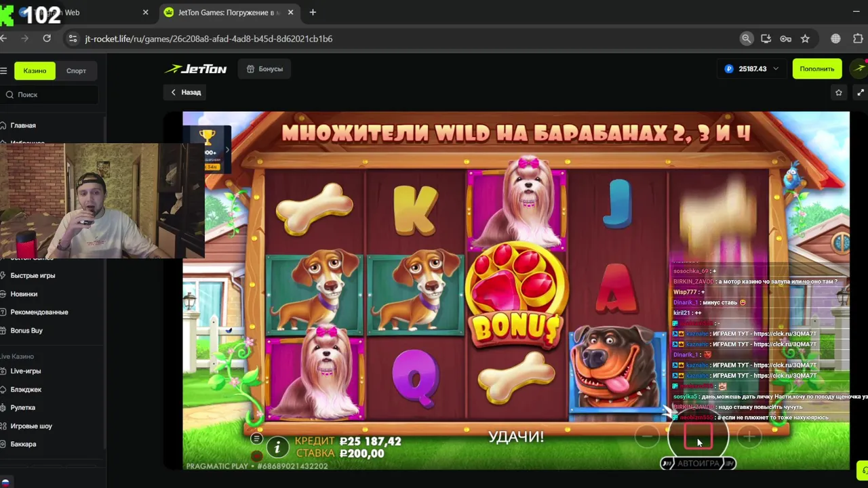Open the game info 'i' button
Screen dimensions: 868x488
(277, 447)
